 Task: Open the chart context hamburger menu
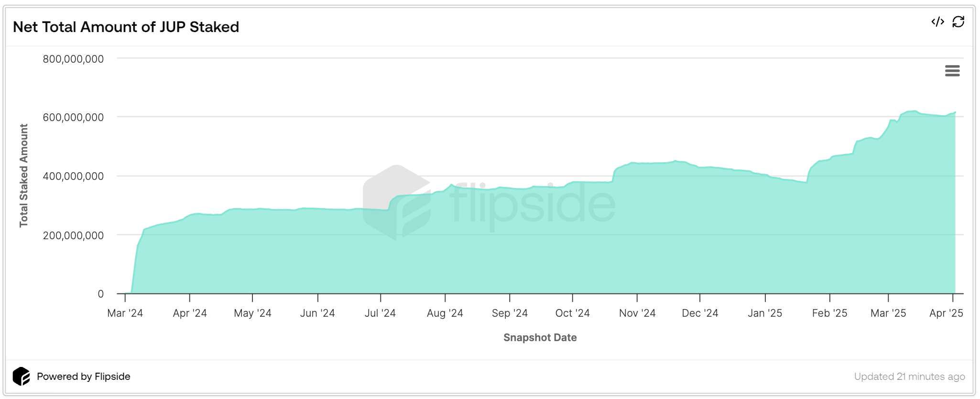[952, 71]
